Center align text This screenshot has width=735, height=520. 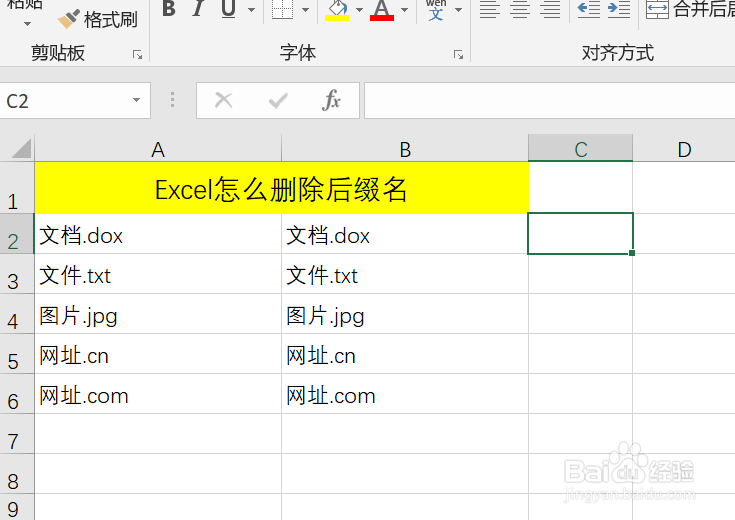(520, 9)
